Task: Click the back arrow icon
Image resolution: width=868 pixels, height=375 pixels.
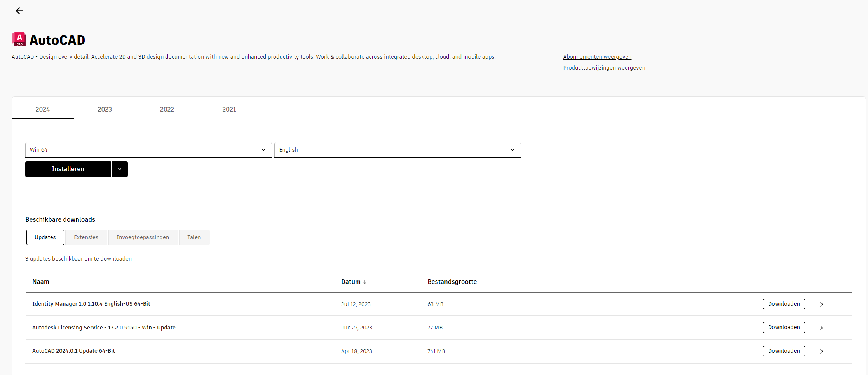Action: pos(19,11)
